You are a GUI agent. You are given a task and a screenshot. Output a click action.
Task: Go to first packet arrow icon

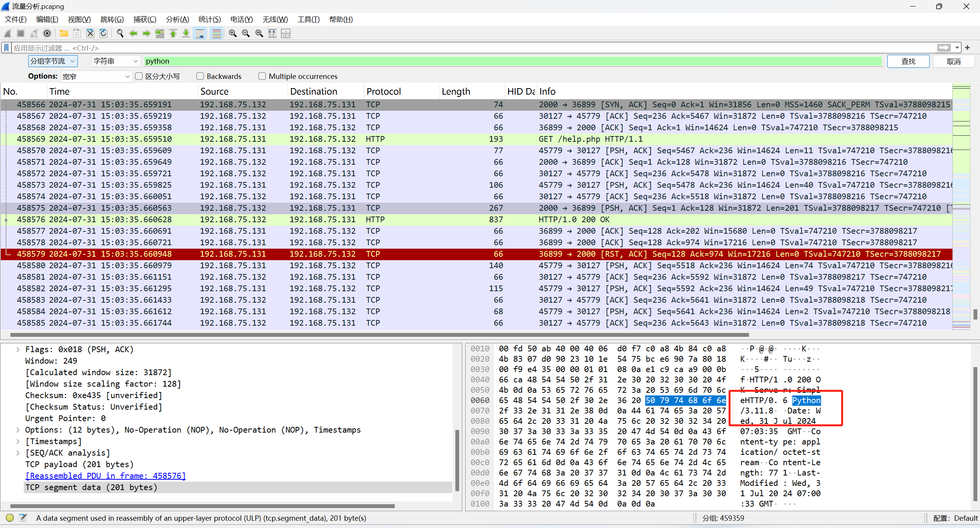173,34
